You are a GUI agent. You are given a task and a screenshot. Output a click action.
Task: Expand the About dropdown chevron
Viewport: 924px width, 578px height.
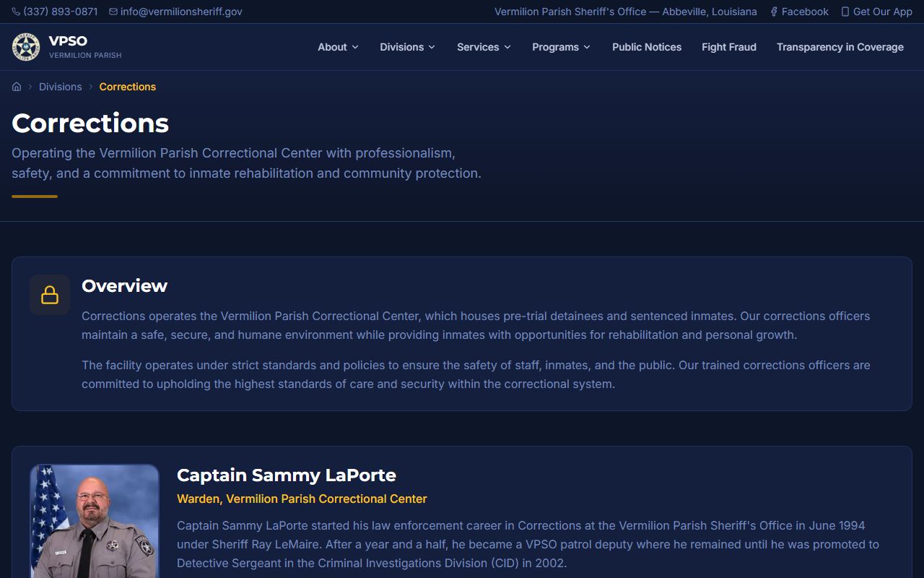click(x=355, y=47)
